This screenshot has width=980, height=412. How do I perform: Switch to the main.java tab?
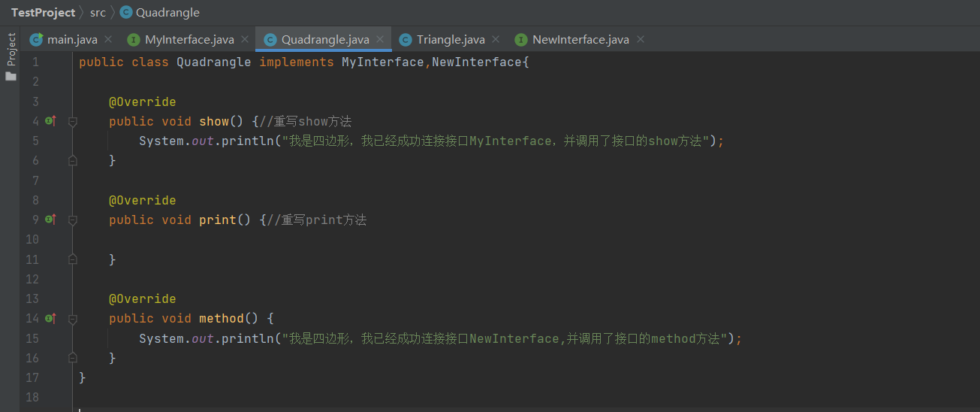[71, 39]
